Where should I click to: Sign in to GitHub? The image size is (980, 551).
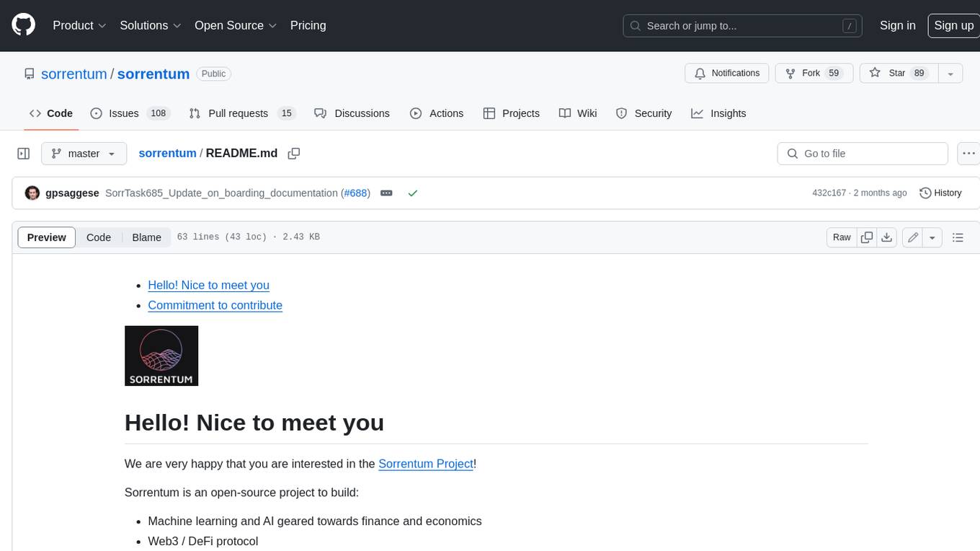pos(897,25)
